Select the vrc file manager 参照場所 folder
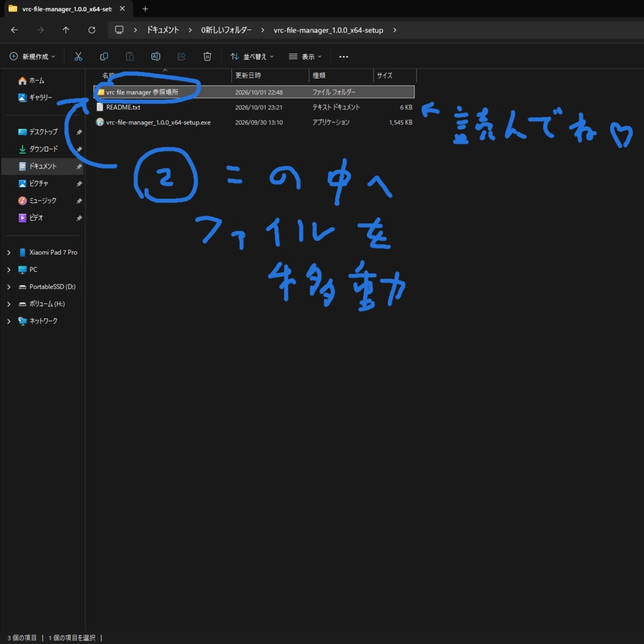Screen dimensions: 644x644 pos(254,92)
